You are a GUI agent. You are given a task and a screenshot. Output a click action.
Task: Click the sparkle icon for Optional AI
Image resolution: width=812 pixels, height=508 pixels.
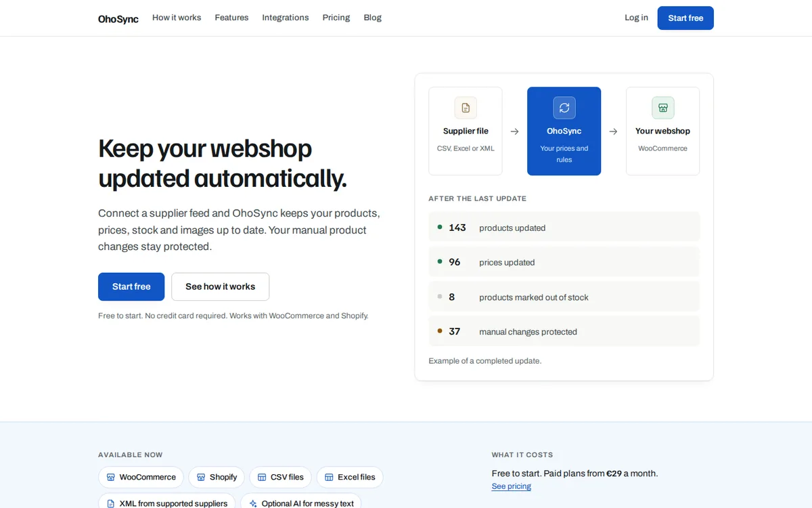pos(253,503)
